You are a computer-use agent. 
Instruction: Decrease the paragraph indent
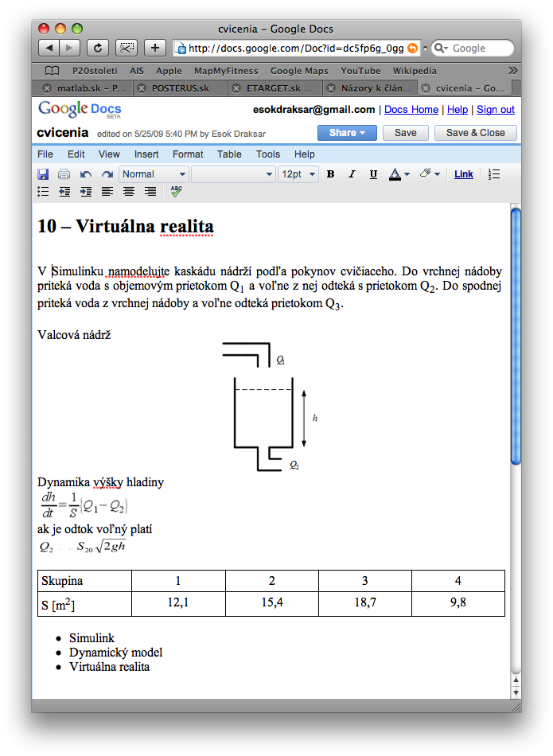(x=64, y=192)
